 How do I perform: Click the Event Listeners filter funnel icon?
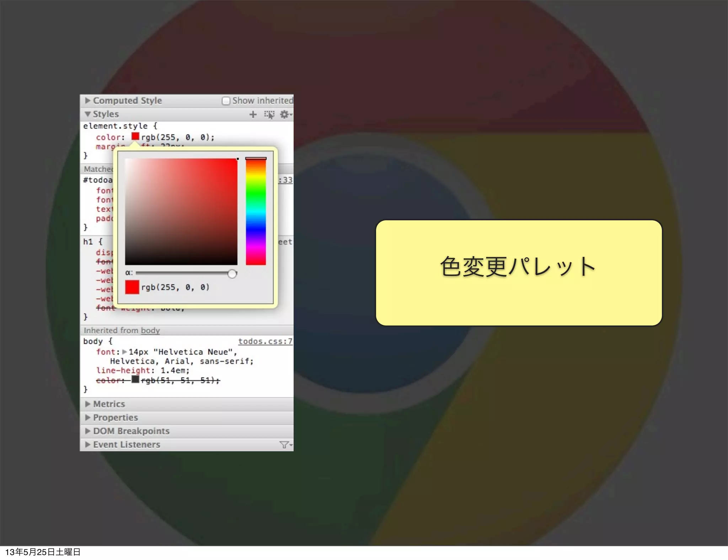285,445
